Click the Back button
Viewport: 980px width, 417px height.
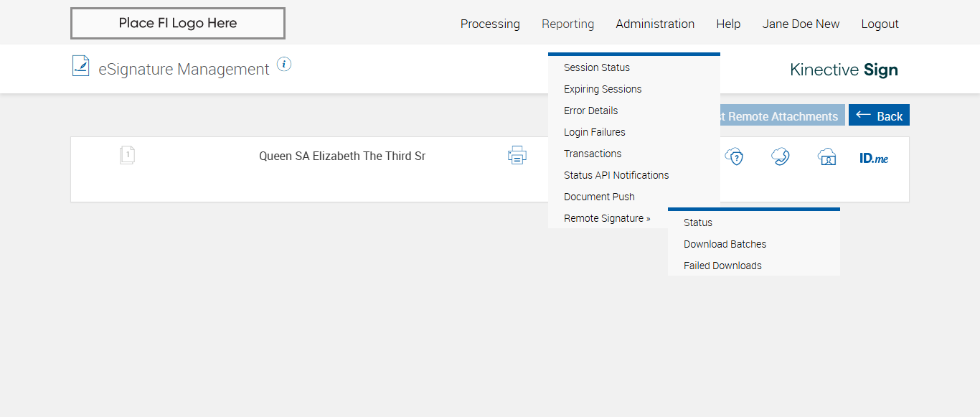click(x=879, y=116)
